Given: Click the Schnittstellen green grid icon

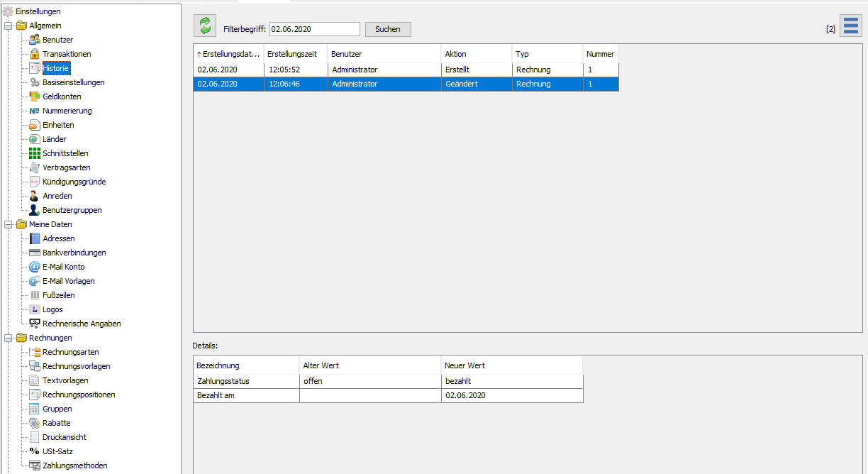Looking at the screenshot, I should click(x=34, y=153).
